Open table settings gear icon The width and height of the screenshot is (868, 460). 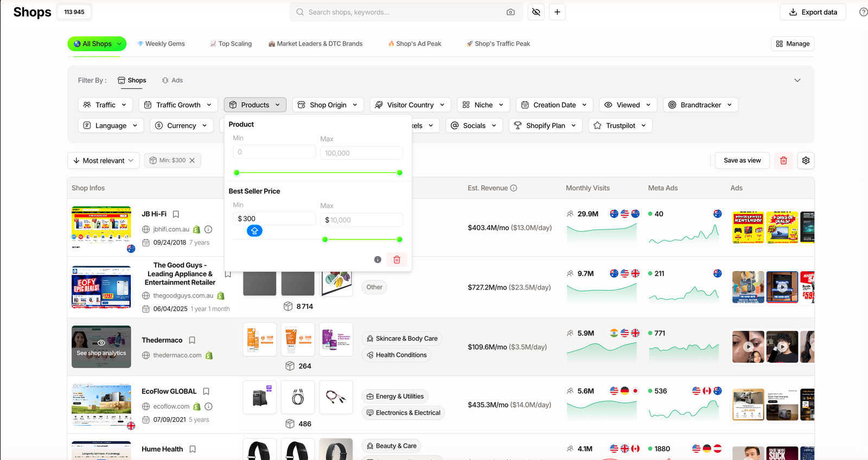point(806,161)
